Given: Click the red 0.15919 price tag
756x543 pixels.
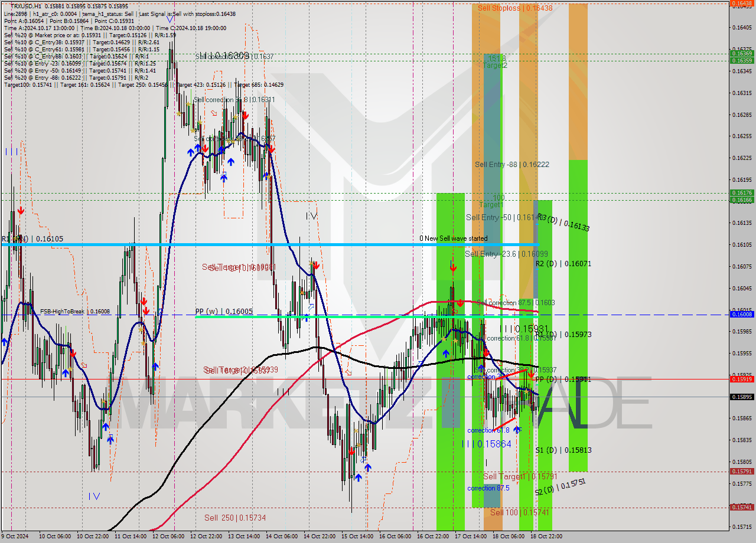Looking at the screenshot, I should coord(742,379).
